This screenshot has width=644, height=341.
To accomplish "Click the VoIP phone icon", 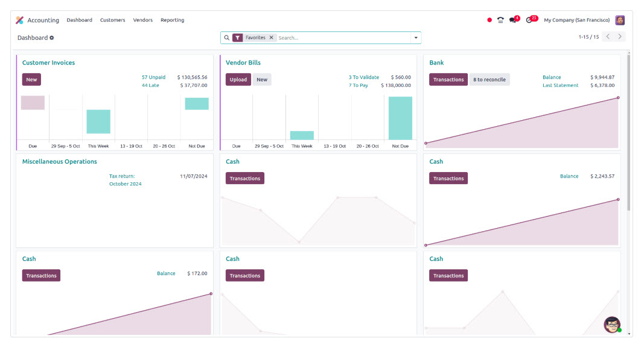I will click(x=500, y=20).
